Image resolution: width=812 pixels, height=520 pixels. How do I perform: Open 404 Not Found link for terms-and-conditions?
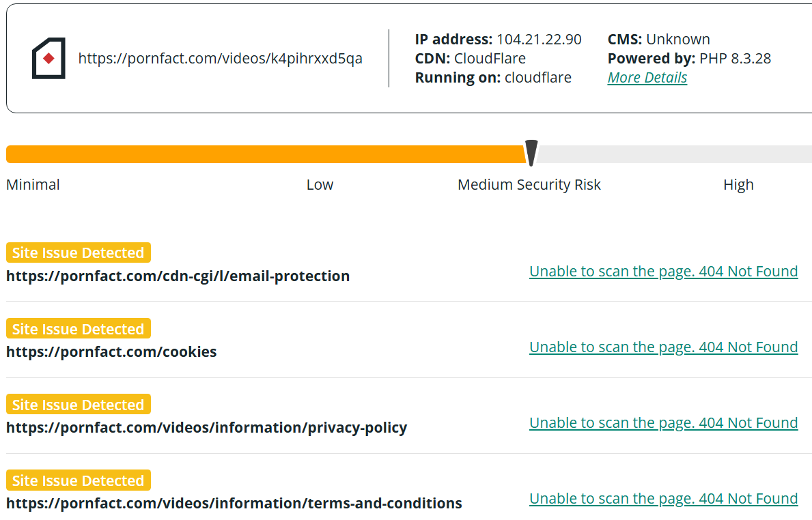click(x=663, y=499)
